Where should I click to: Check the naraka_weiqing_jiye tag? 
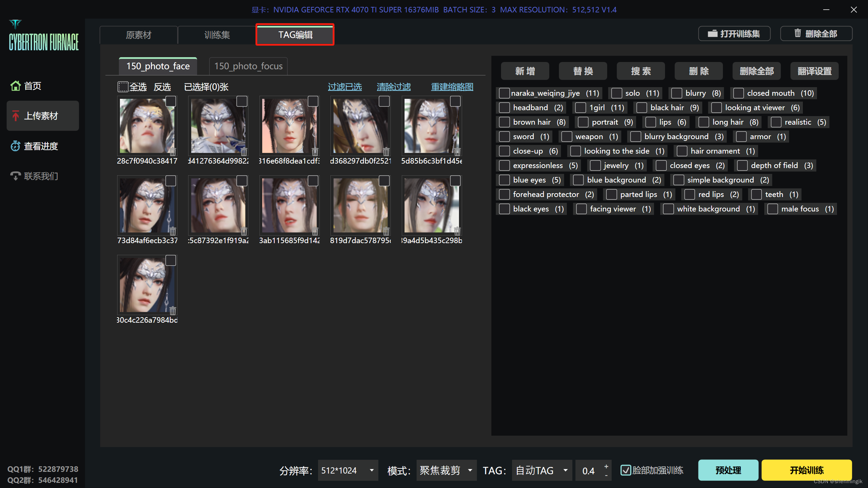tap(504, 93)
